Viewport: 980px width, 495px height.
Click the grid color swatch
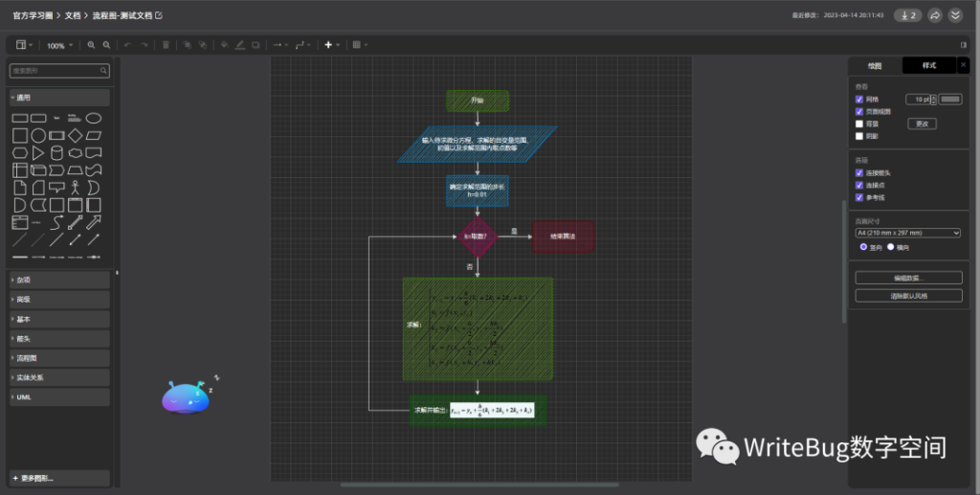click(x=950, y=99)
